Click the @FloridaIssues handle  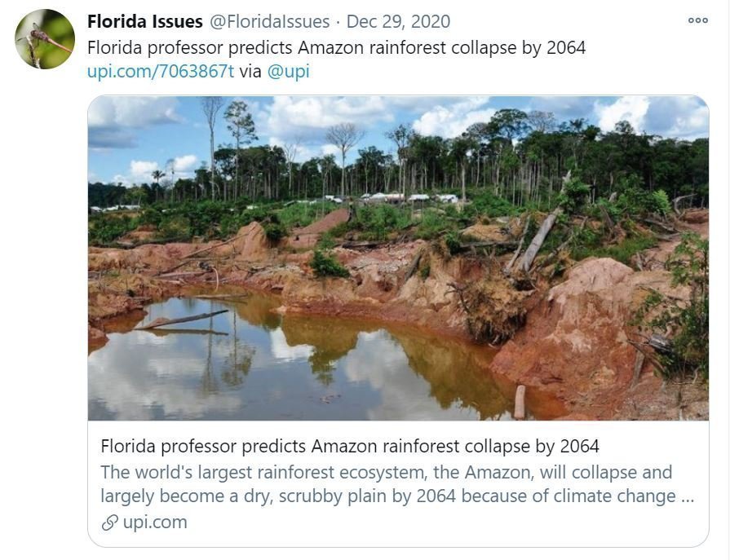[269, 21]
